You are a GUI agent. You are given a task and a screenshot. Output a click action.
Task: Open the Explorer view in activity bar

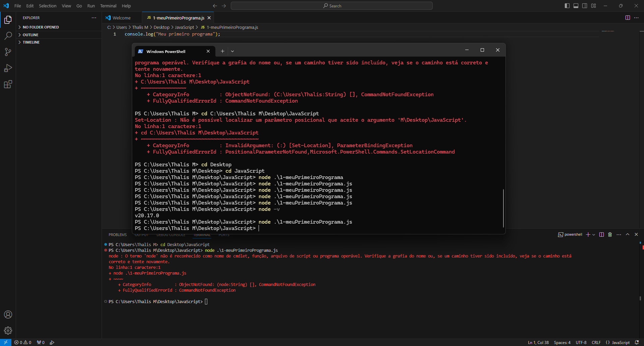8,20
